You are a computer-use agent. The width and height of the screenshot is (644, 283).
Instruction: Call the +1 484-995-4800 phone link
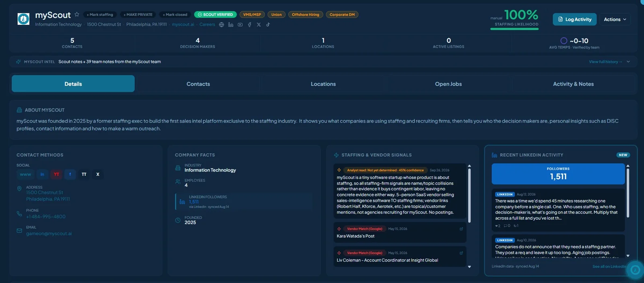click(x=46, y=216)
